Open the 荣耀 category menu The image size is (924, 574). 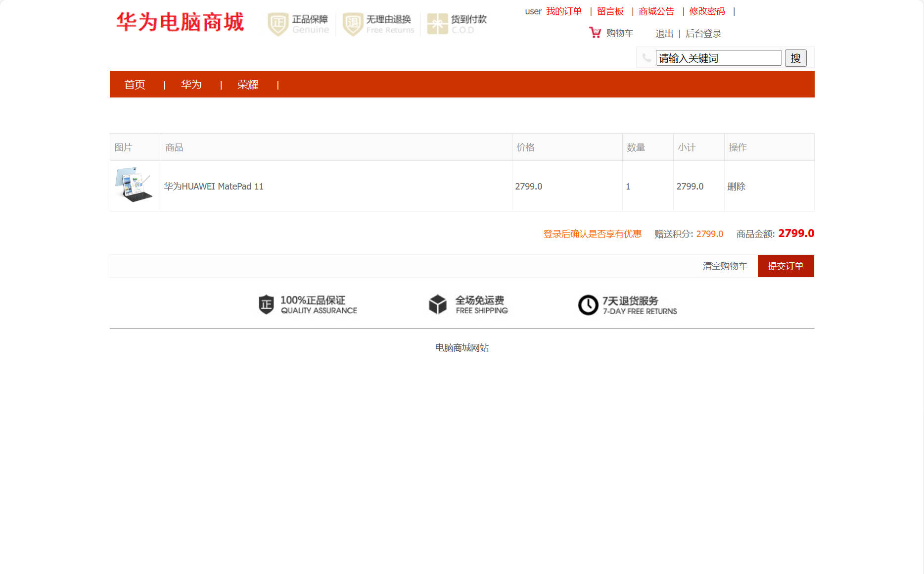248,85
